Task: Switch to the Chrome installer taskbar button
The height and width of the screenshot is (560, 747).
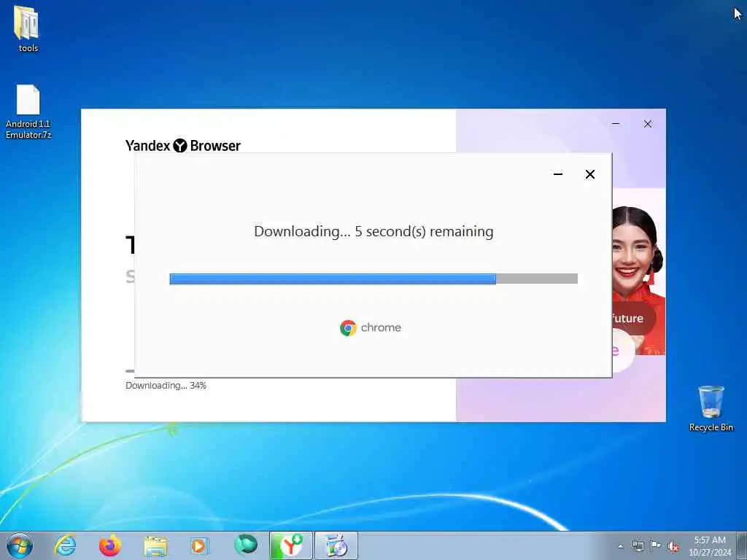Action: point(336,545)
